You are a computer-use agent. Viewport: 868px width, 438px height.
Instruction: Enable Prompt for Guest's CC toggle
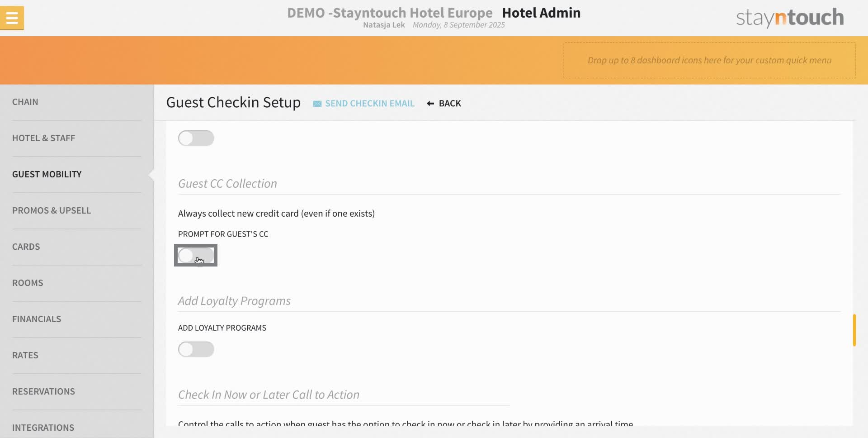click(x=196, y=255)
